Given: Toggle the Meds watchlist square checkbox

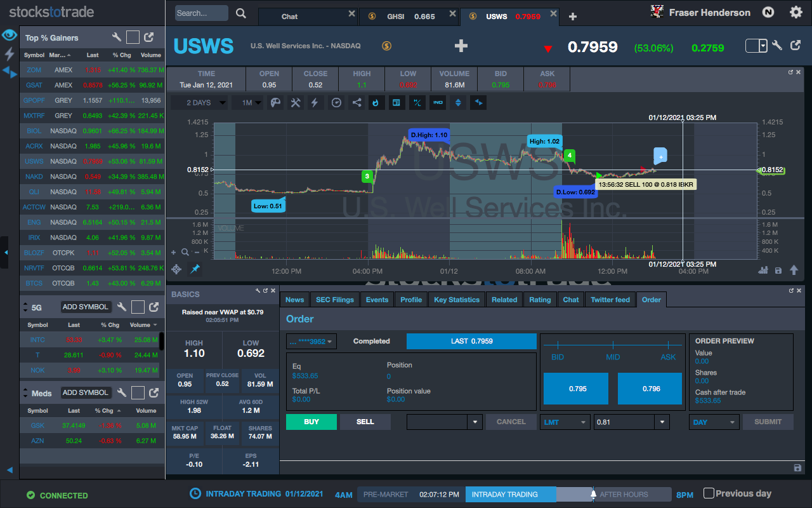Looking at the screenshot, I should [138, 392].
